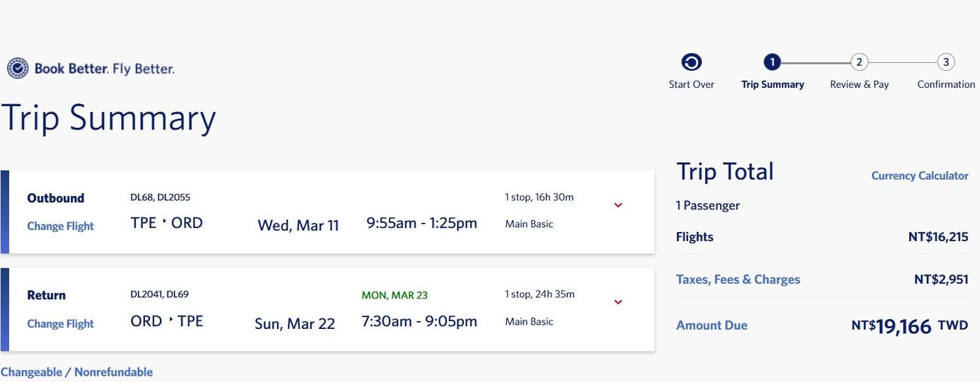This screenshot has width=980, height=382.
Task: Open Changeable / Nonrefundable fare rules
Action: [76, 372]
